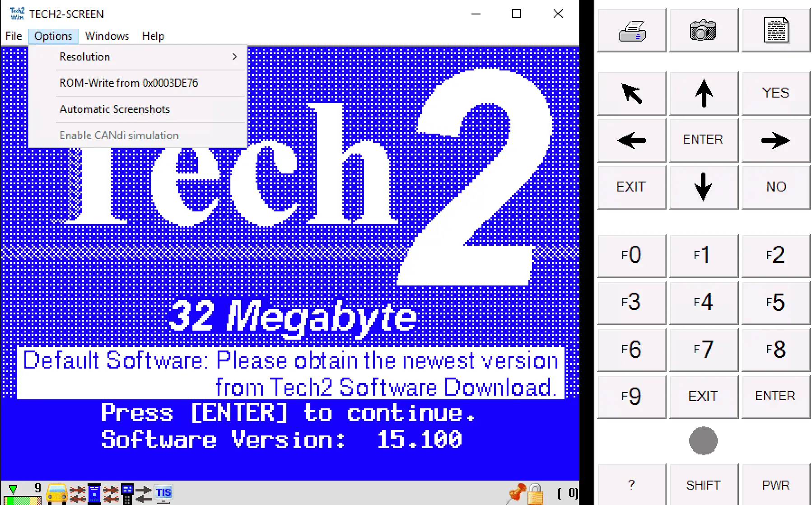Minimize the TECH2-SCREEN window
This screenshot has width=812, height=505.
tap(476, 14)
